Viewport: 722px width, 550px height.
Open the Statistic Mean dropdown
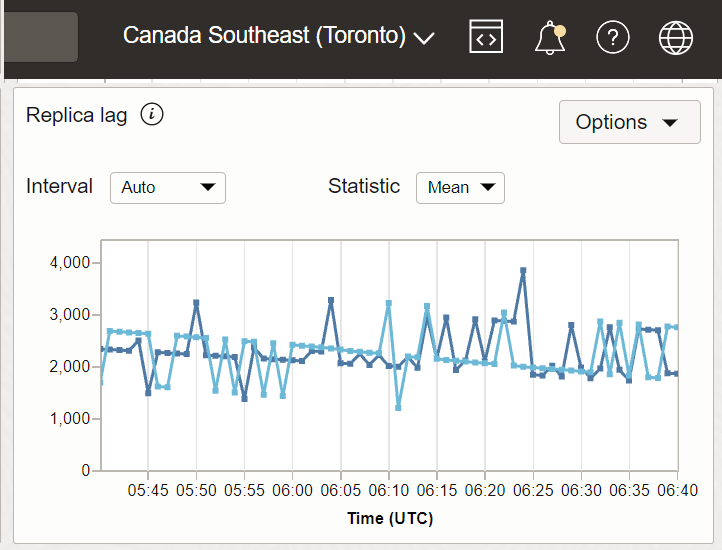click(x=460, y=187)
